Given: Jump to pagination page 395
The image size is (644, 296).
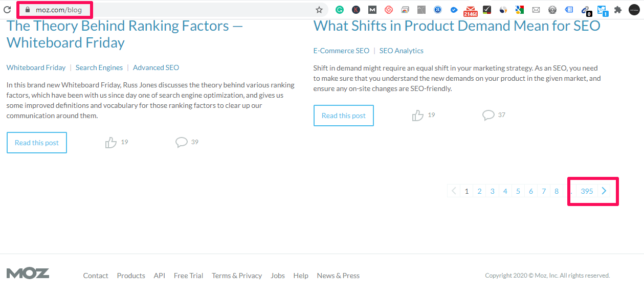Looking at the screenshot, I should tap(587, 191).
